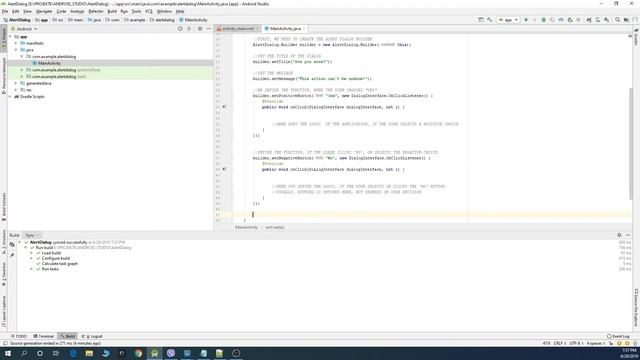Click the Scroll from Source target icon
Viewport: 640px width, 360px height.
[x=180, y=29]
